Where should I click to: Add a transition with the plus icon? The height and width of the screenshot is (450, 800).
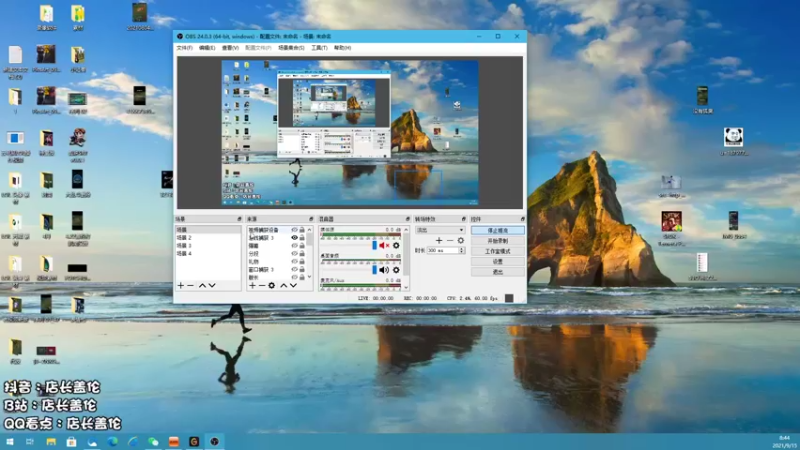[439, 240]
